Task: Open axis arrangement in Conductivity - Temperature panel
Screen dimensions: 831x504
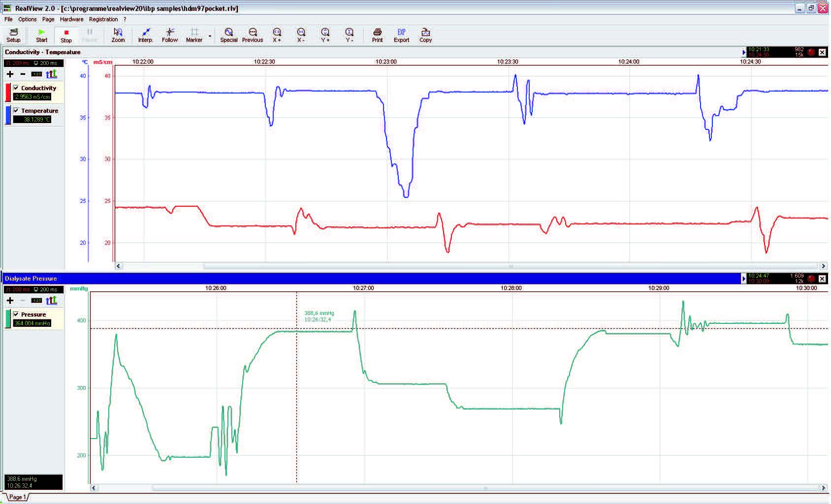Action: click(x=51, y=74)
